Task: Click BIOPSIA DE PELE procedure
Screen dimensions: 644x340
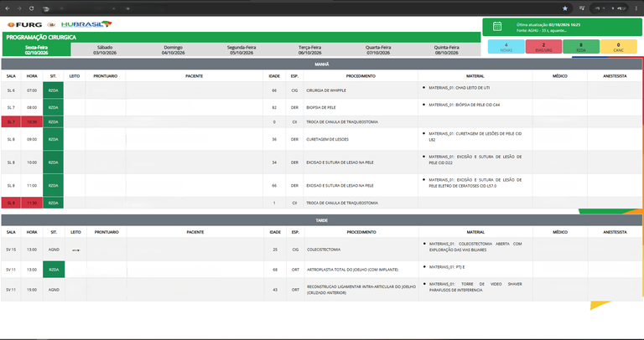Action: pyautogui.click(x=321, y=107)
